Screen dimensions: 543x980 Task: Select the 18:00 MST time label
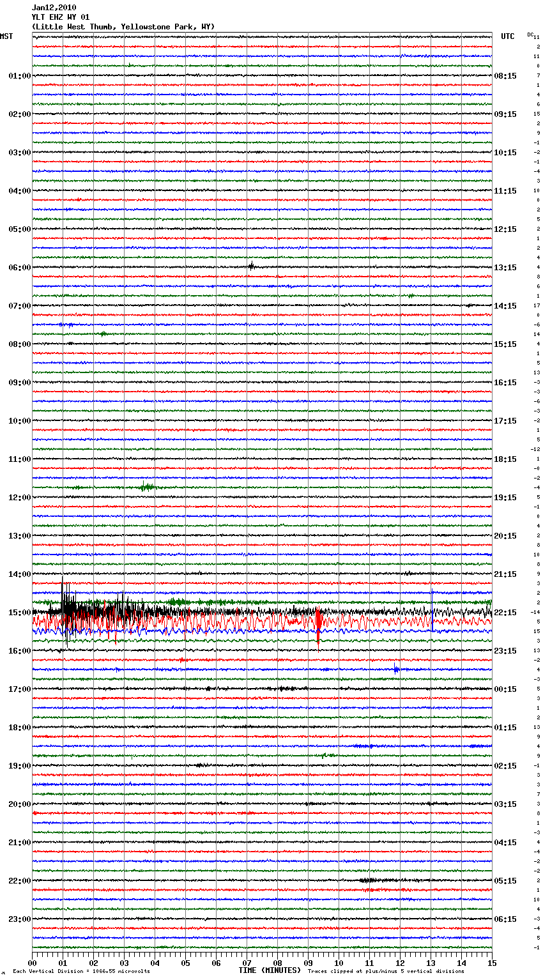[x=20, y=728]
